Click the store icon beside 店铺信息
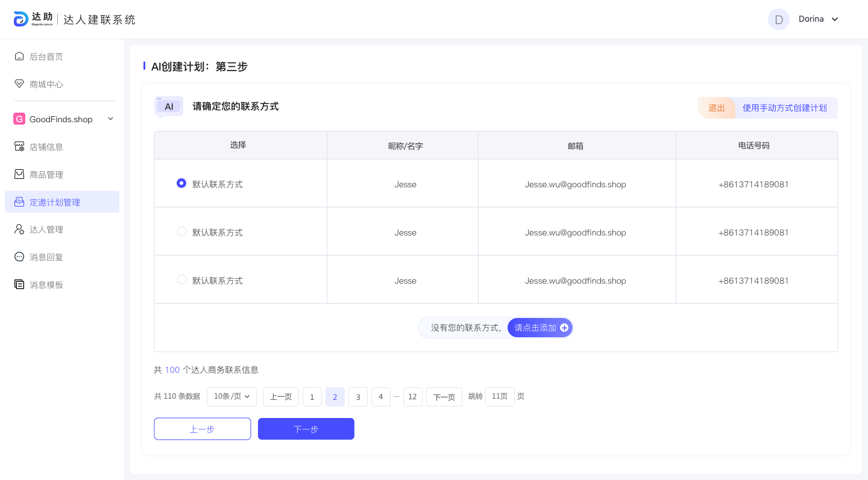This screenshot has width=868, height=480. click(19, 146)
